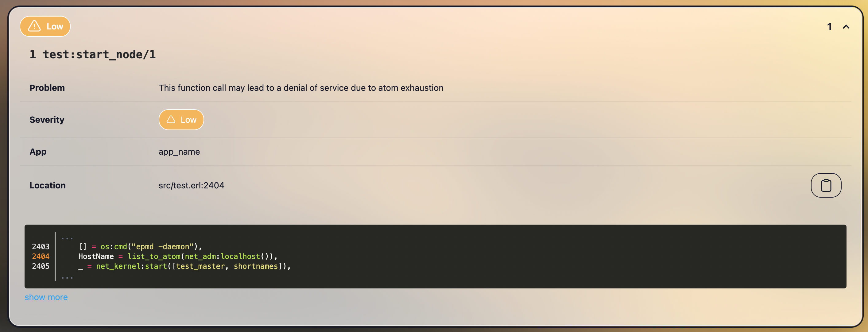Open the show more link
This screenshot has width=868, height=332.
[x=46, y=297]
